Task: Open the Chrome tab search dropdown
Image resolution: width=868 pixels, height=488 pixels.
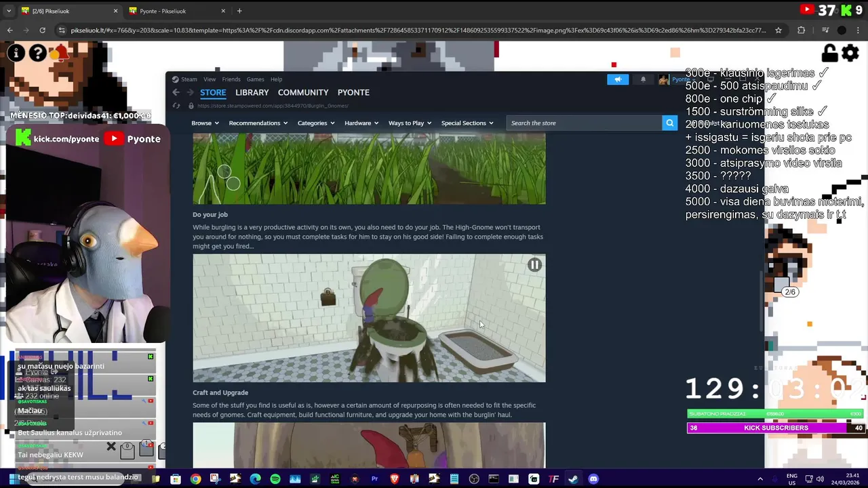Action: [9, 11]
